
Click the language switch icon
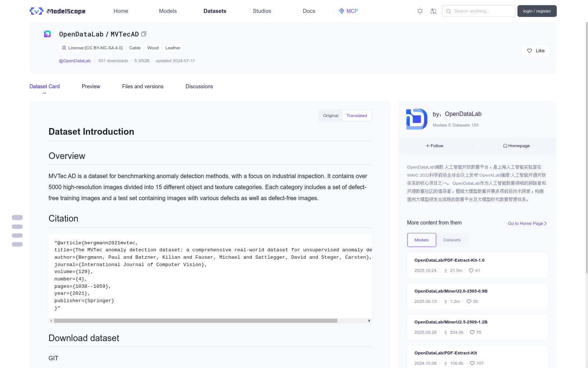tap(433, 11)
